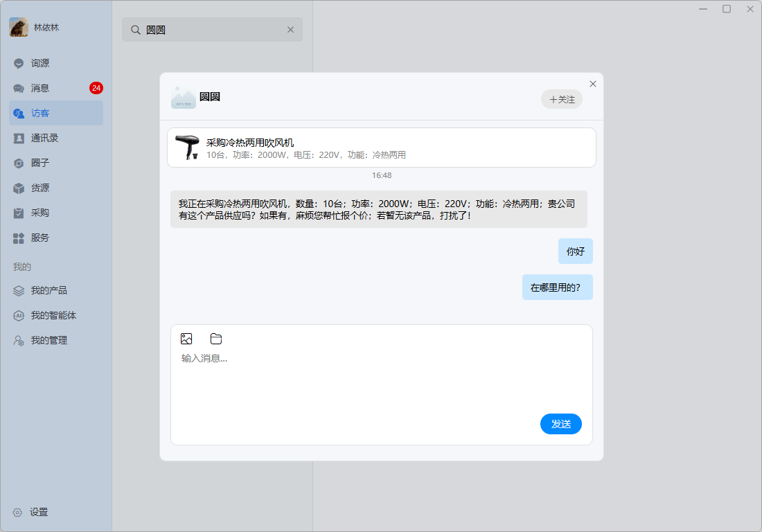Open 我的产品 my products

56,290
